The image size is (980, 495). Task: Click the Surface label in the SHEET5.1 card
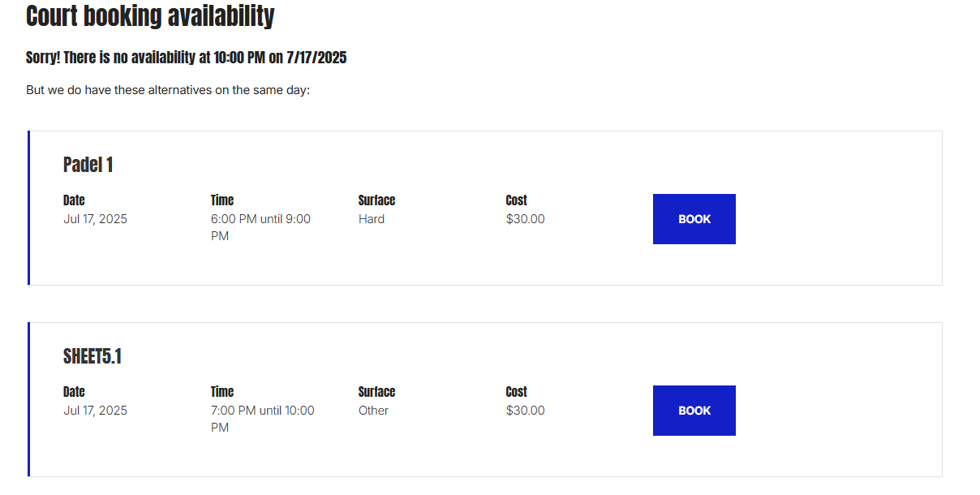coord(376,392)
